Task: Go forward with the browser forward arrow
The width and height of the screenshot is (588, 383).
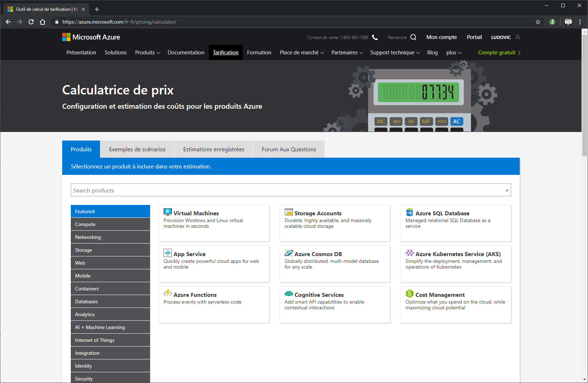Action: click(x=20, y=22)
